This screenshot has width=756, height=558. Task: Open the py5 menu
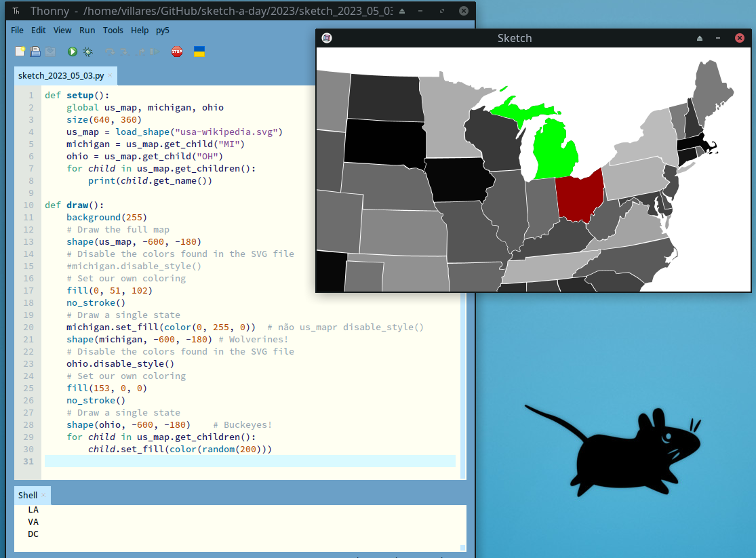pos(163,31)
